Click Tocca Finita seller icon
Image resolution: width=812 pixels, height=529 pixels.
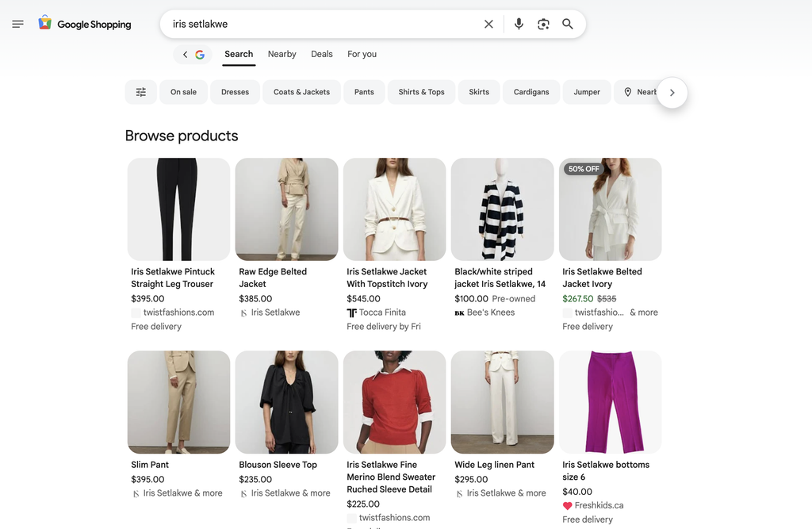pos(351,312)
